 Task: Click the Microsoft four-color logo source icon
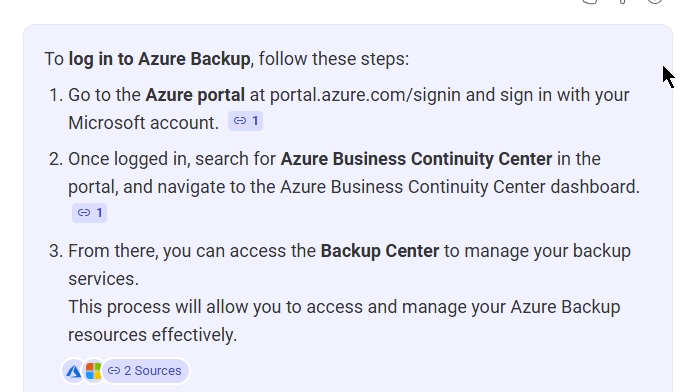(93, 371)
